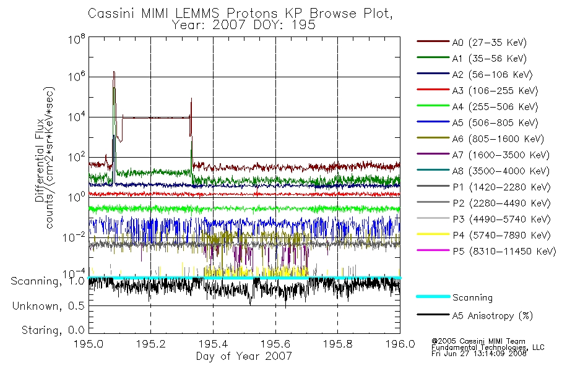Click the Day of Year 2007 axis label
Image resolution: width=588 pixels, height=371 pixels.
coord(244,356)
